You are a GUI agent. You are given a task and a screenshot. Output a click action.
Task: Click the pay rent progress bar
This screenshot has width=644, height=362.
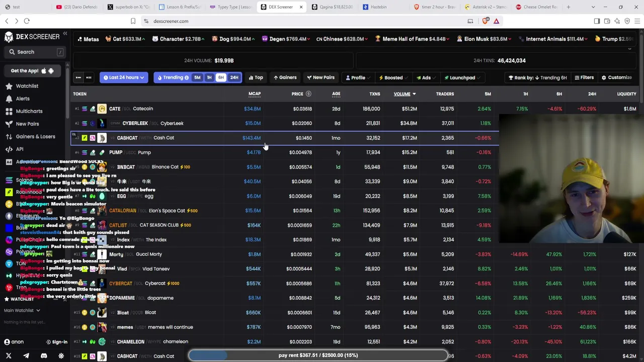318,355
